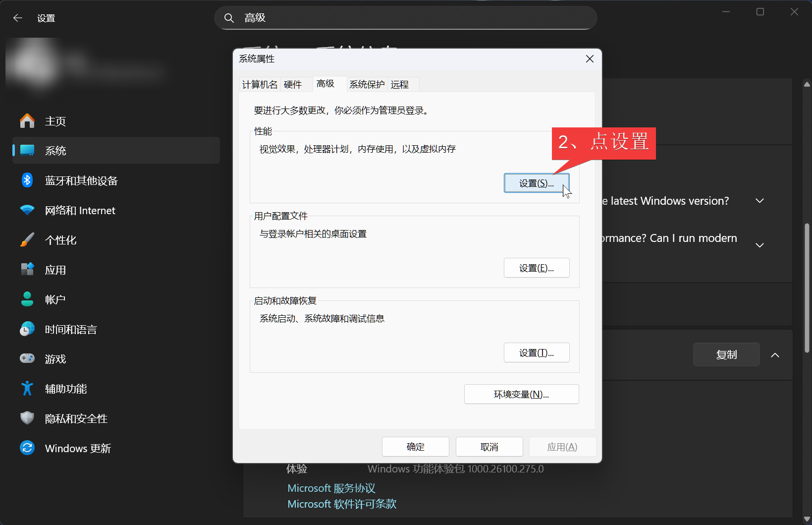The height and width of the screenshot is (525, 812).
Task: Go back using the back arrow
Action: (18, 18)
